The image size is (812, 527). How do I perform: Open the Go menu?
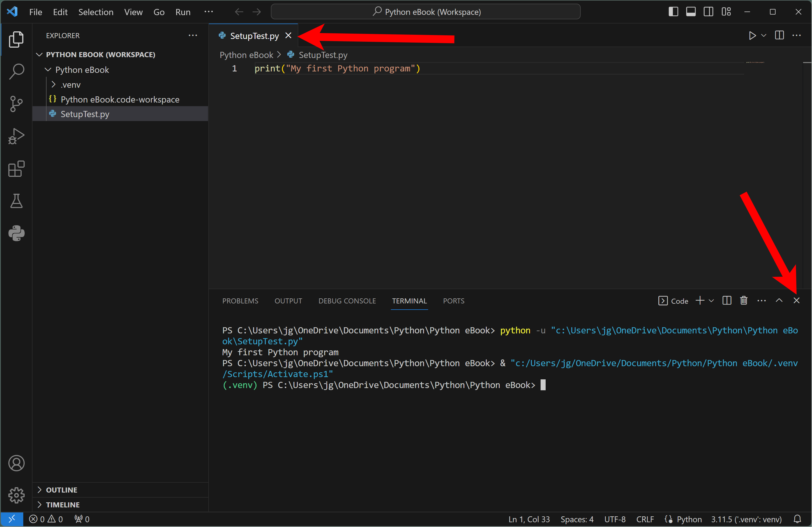pos(159,12)
